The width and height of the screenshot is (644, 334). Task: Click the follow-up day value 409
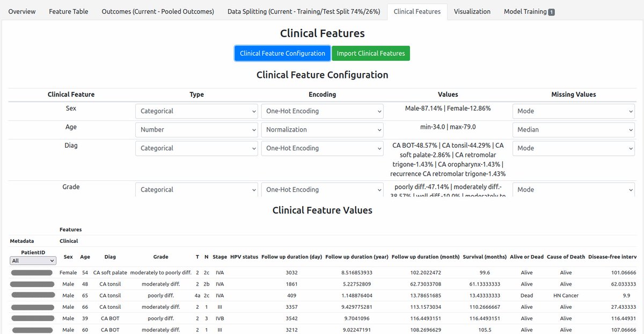click(291, 295)
